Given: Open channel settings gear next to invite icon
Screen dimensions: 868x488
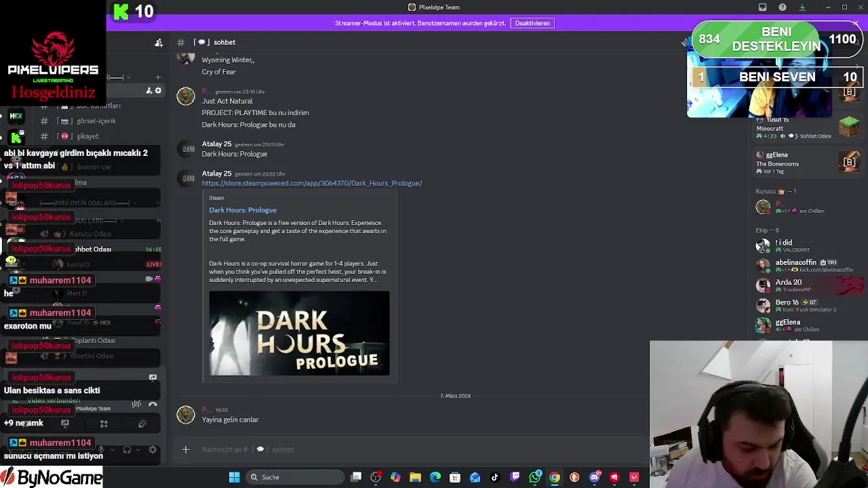Looking at the screenshot, I should click(158, 90).
